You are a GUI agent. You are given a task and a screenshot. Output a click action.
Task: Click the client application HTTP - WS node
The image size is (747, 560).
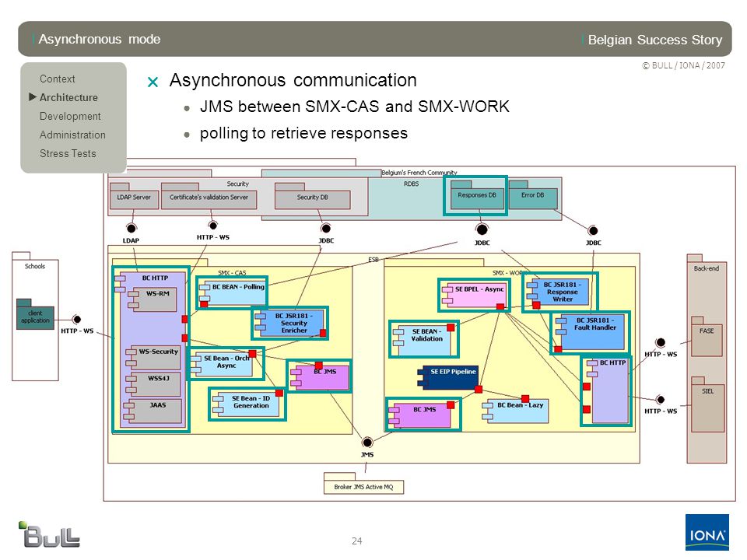pyautogui.click(x=77, y=319)
